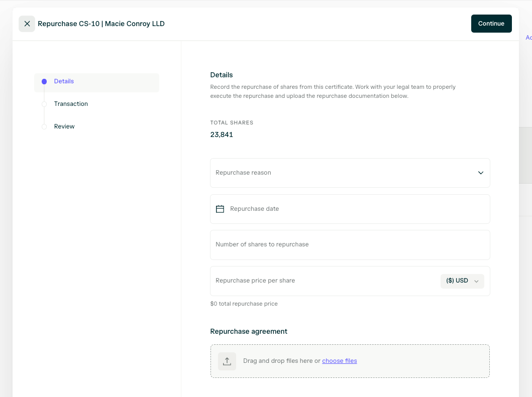Click the calendar icon for repurchase date
This screenshot has height=397, width=532.
[220, 209]
